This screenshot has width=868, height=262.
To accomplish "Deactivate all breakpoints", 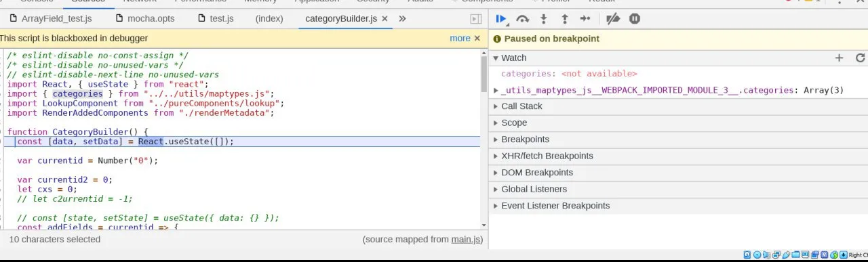I will coord(613,19).
